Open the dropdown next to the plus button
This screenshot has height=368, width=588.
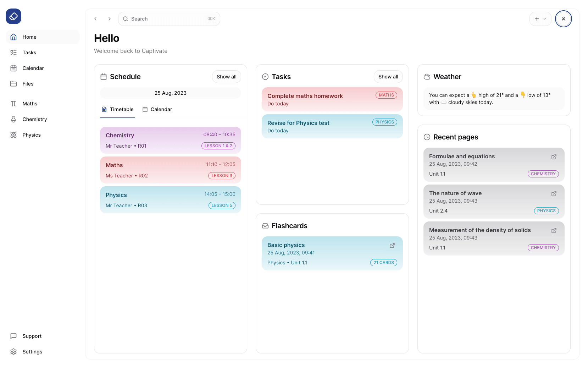[x=545, y=19]
